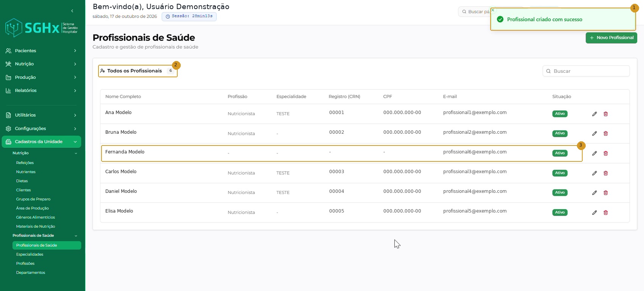Delete Elisa Modelo with trash icon
The image size is (644, 291).
[605, 213]
